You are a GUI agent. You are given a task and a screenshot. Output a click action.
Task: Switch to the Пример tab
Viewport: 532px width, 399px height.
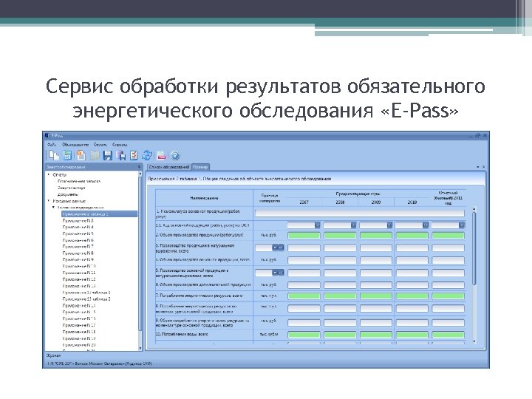coord(200,167)
